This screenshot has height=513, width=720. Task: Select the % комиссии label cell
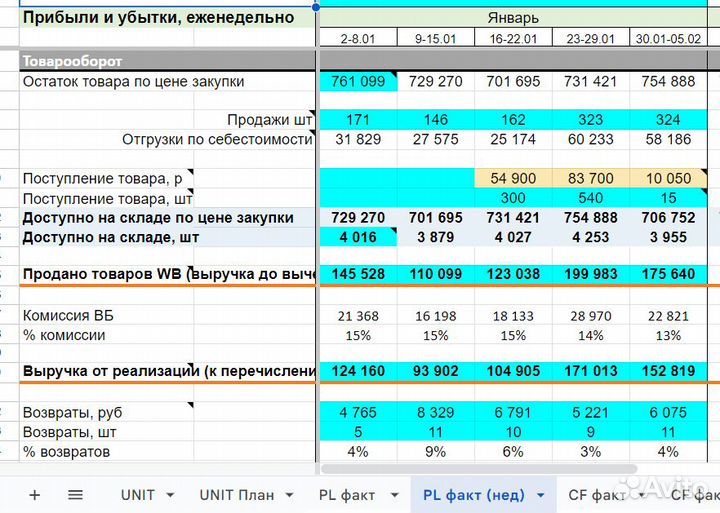[x=64, y=335]
